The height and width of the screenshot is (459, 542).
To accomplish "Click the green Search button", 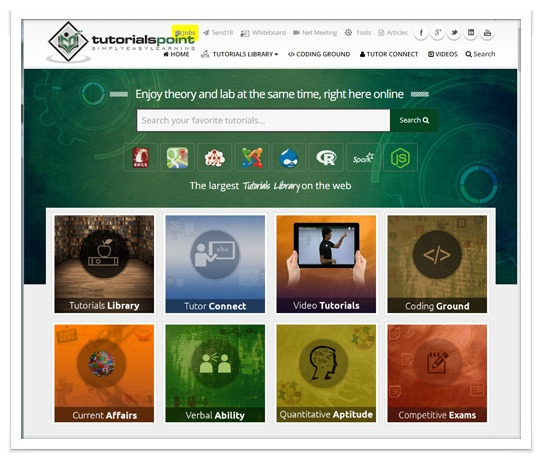I will tap(414, 120).
